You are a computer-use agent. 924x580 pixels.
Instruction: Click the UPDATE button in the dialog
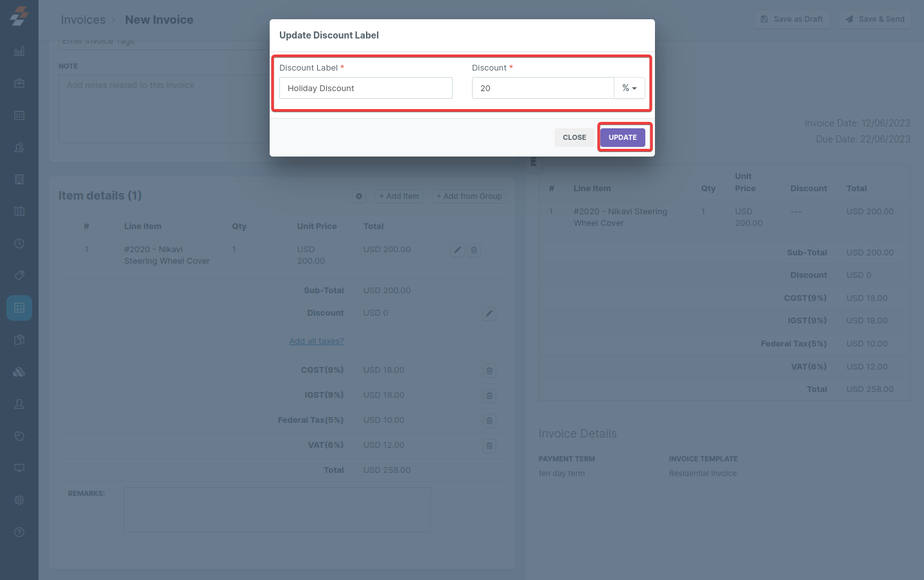(x=623, y=137)
